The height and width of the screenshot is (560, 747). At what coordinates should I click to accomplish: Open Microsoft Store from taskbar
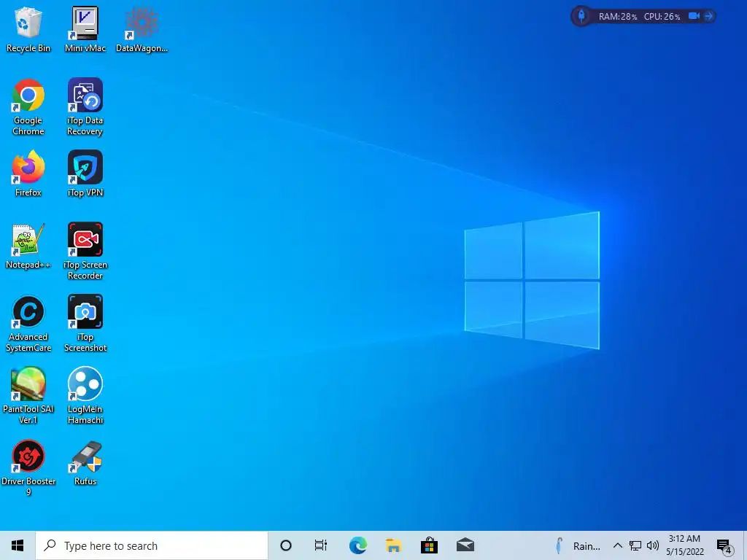(429, 545)
